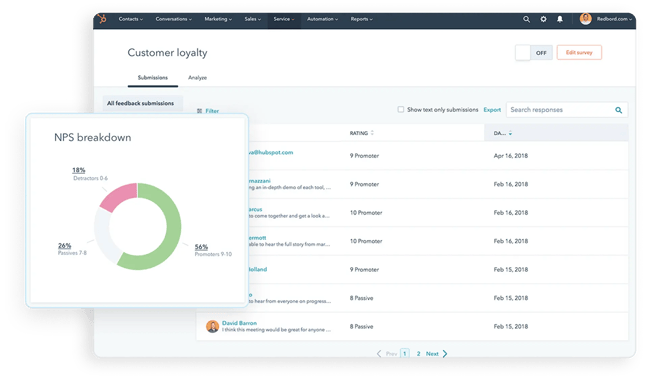Click the Filter icon next to Filter
Viewport: 646px width, 379px height.
[199, 111]
